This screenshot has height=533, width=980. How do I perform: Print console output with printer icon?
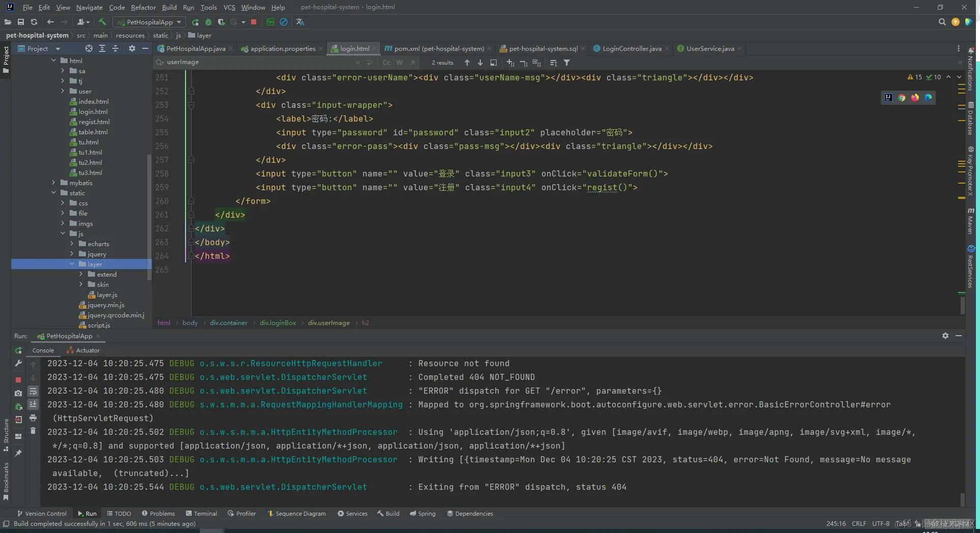point(33,418)
